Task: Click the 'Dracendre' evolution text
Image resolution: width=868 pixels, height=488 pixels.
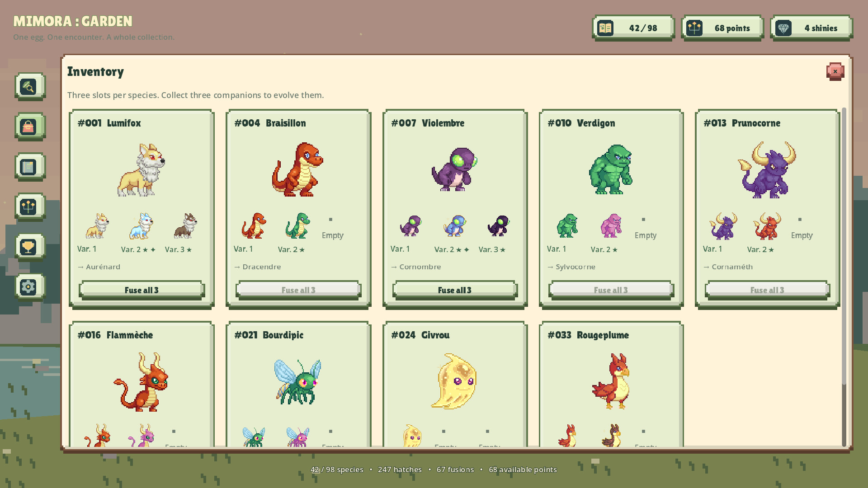Action: (x=262, y=267)
